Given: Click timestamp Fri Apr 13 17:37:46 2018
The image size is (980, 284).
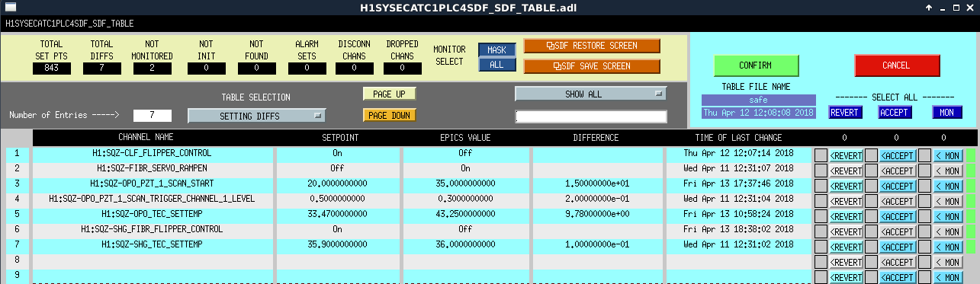Looking at the screenshot, I should [x=739, y=183].
